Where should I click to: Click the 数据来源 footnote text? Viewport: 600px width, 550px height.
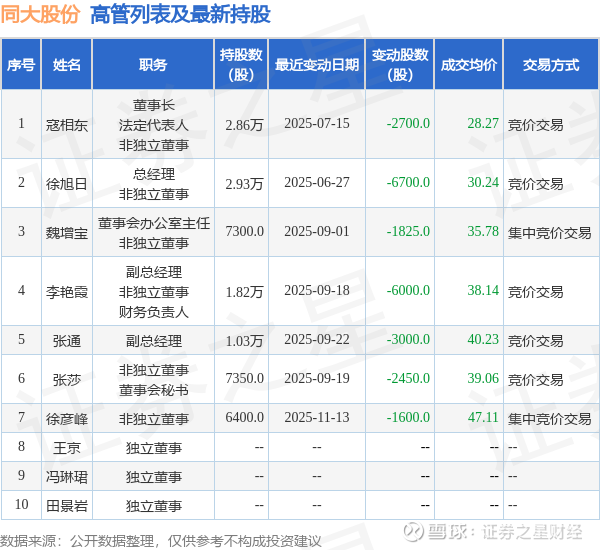point(161,541)
